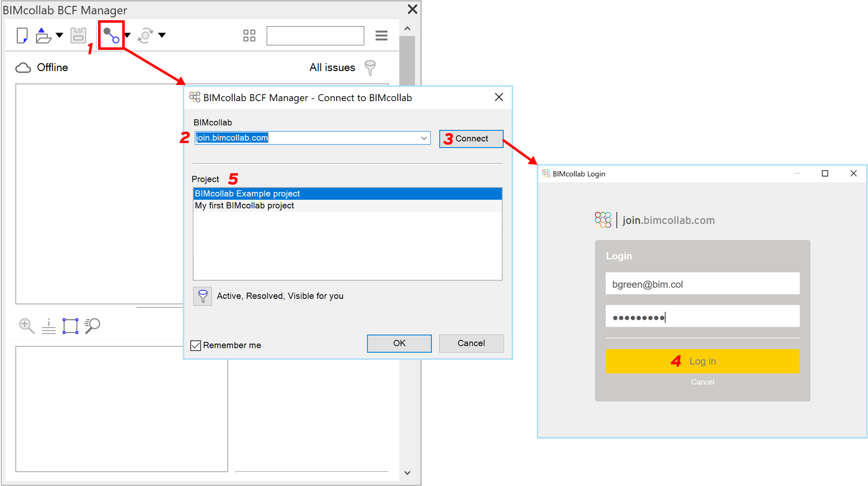
Task: Click scroll down arrow in BCF Manager
Action: coord(407,473)
